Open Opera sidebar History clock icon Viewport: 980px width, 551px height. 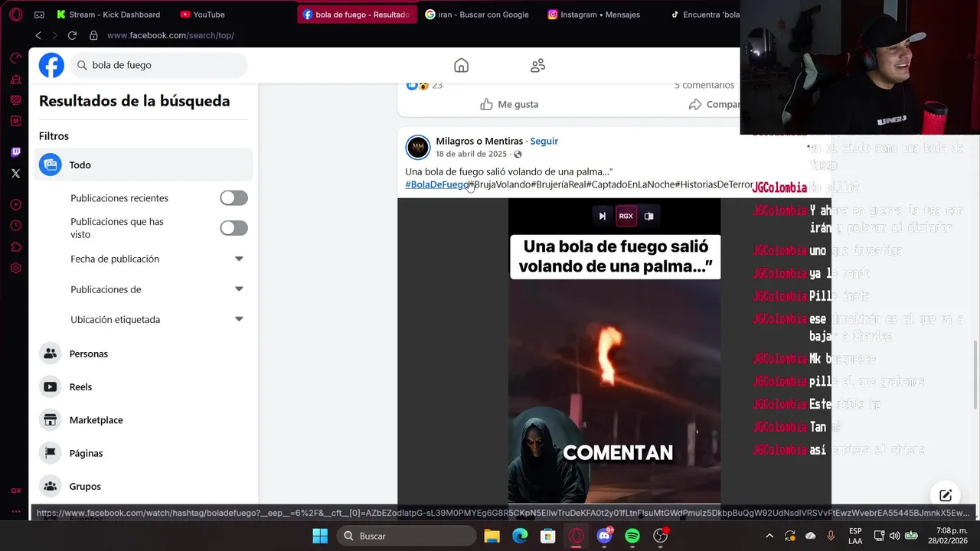click(15, 226)
